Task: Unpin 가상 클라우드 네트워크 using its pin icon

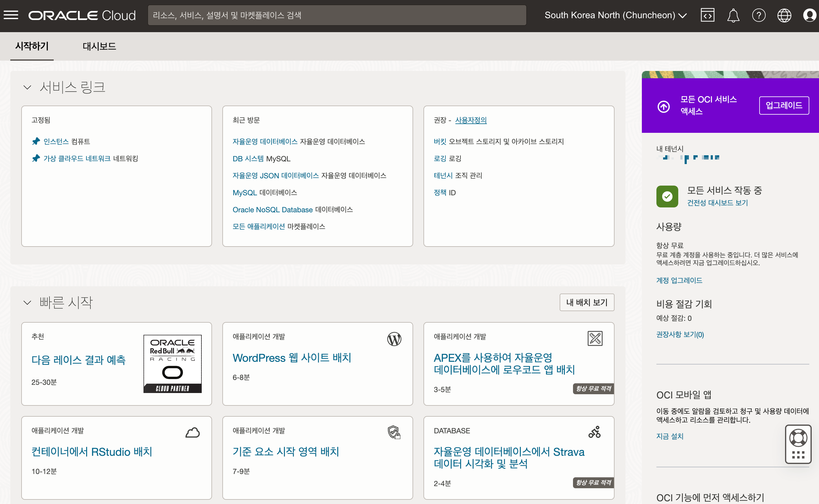Action: [x=36, y=158]
